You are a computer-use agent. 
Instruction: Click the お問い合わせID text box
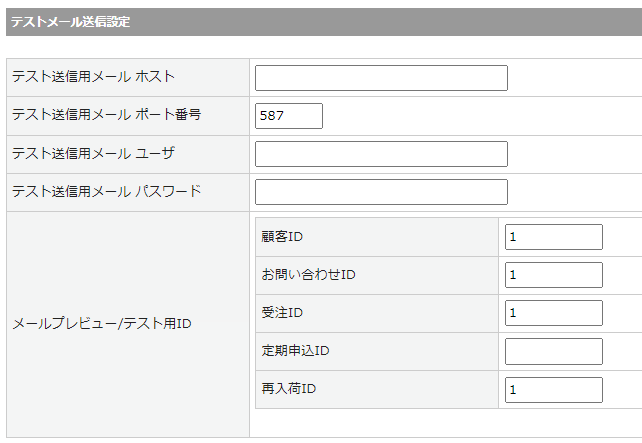coord(553,275)
